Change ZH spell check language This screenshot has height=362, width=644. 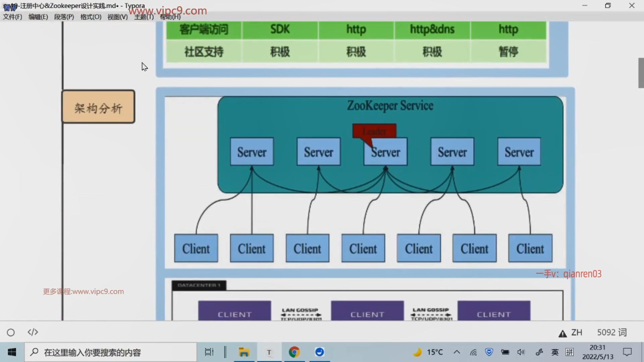pos(577,332)
